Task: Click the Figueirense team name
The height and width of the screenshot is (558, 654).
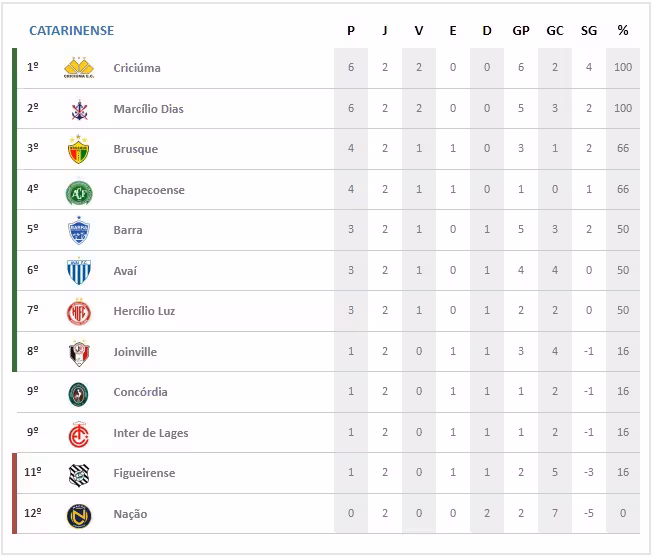Action: 144,473
